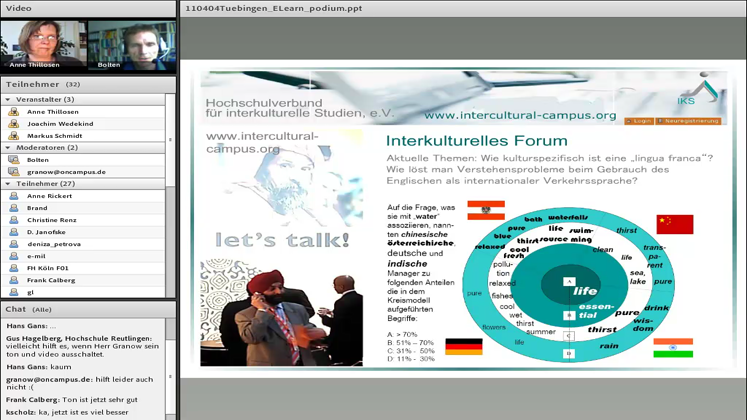Select participant Anne Rickert
The height and width of the screenshot is (420, 747).
pos(83,196)
